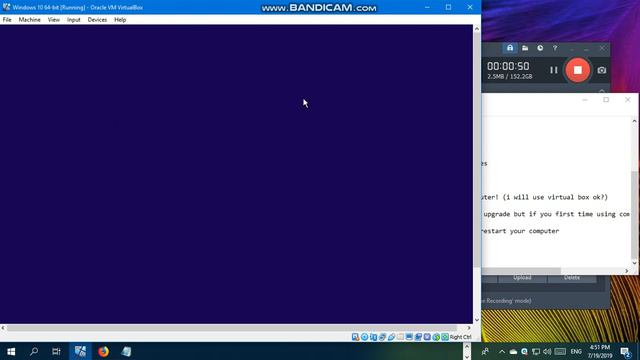640x360 pixels.
Task: Click the Right Ctrl host key label
Action: tap(460, 337)
